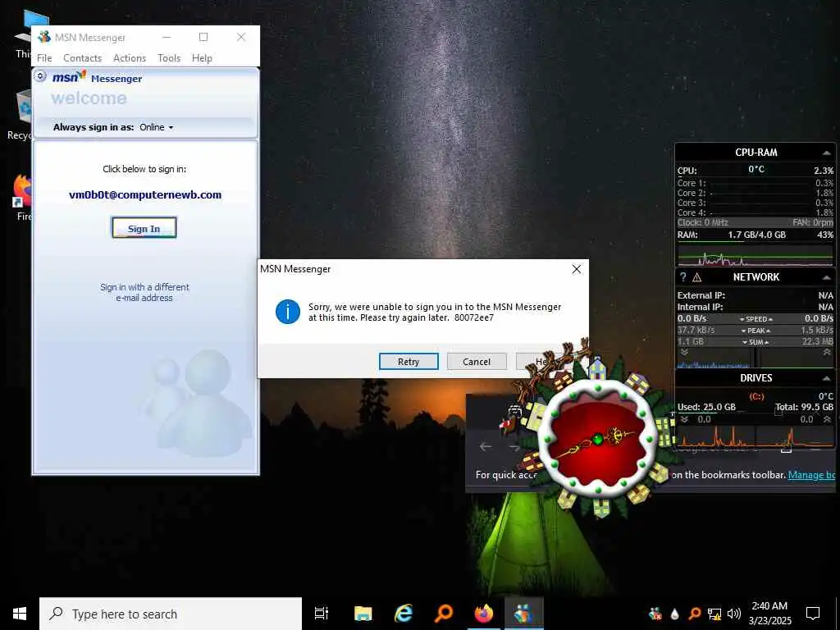This screenshot has width=840, height=630.
Task: Open the Contacts menu
Action: click(83, 58)
